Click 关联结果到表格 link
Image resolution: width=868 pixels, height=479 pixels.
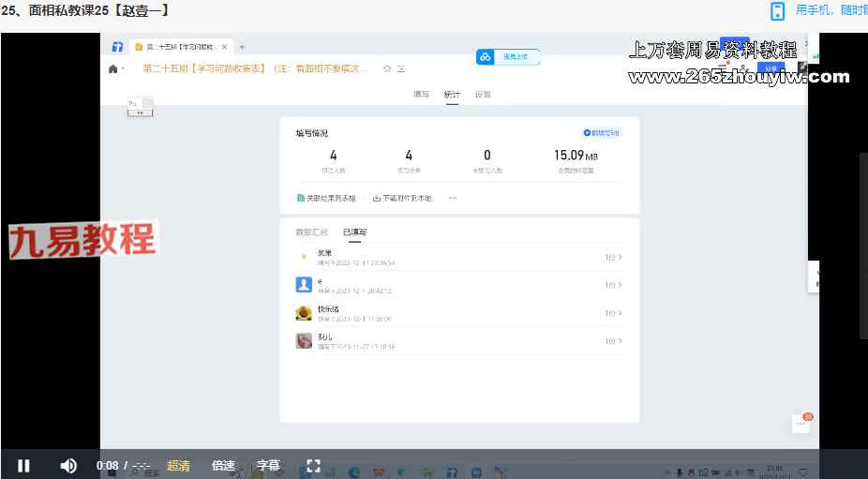click(326, 198)
